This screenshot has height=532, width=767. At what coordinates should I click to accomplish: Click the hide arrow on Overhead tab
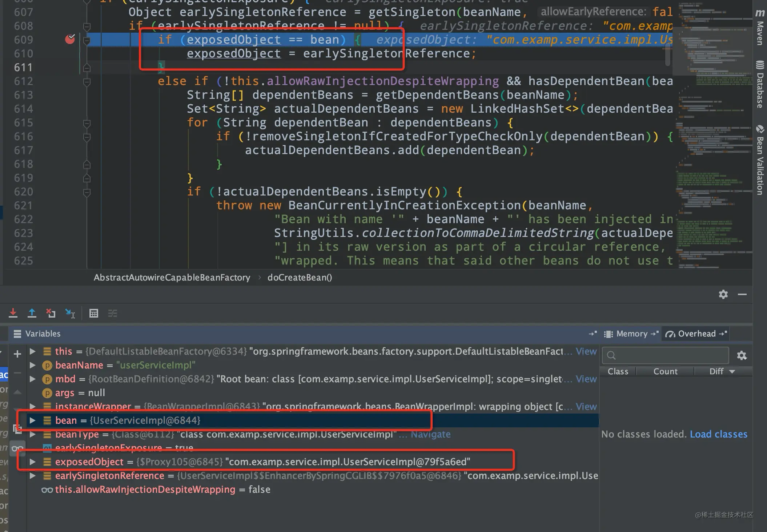pyautogui.click(x=723, y=334)
